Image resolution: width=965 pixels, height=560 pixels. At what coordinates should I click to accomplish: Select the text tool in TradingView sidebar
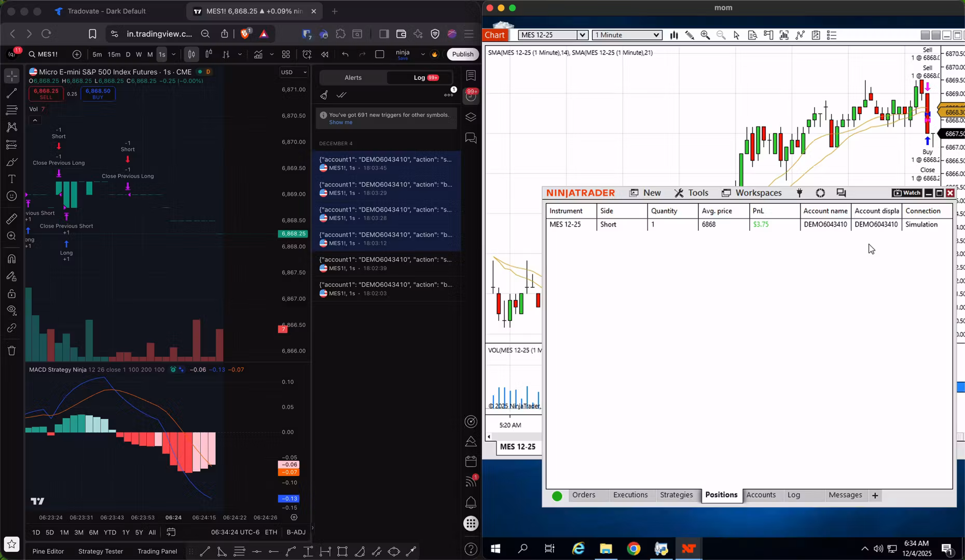11,179
